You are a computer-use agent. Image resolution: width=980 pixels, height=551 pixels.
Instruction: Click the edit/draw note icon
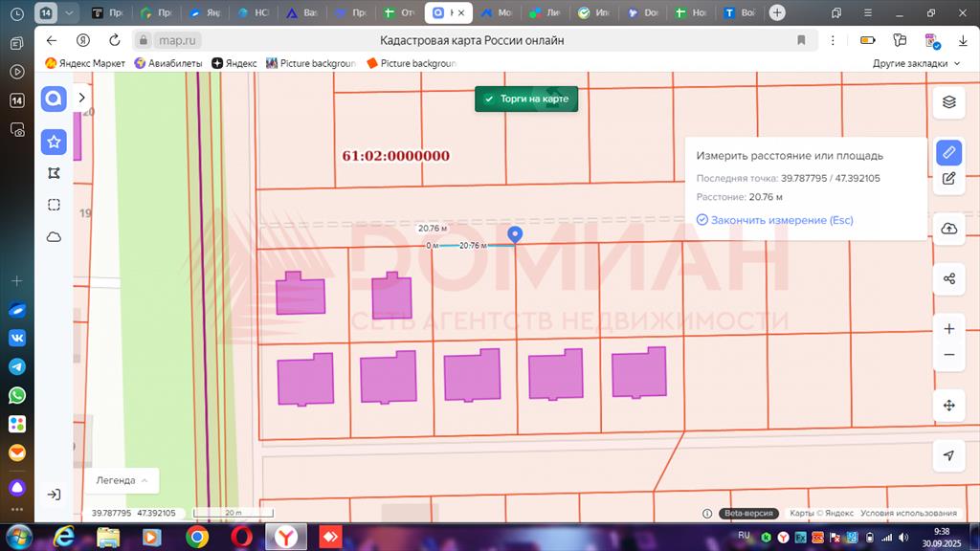(948, 178)
